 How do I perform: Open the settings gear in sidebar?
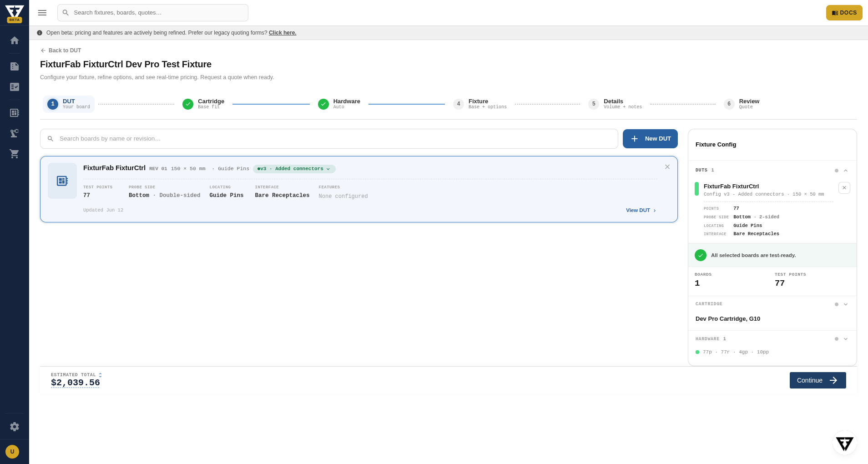click(x=15, y=427)
